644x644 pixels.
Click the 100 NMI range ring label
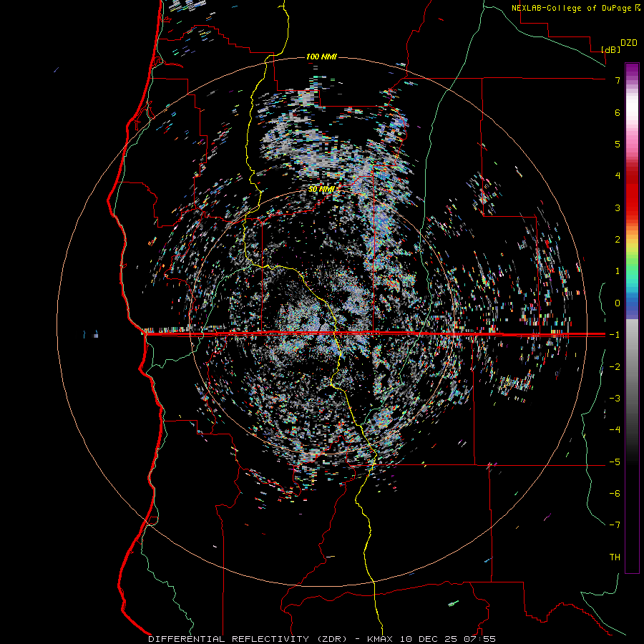point(321,57)
